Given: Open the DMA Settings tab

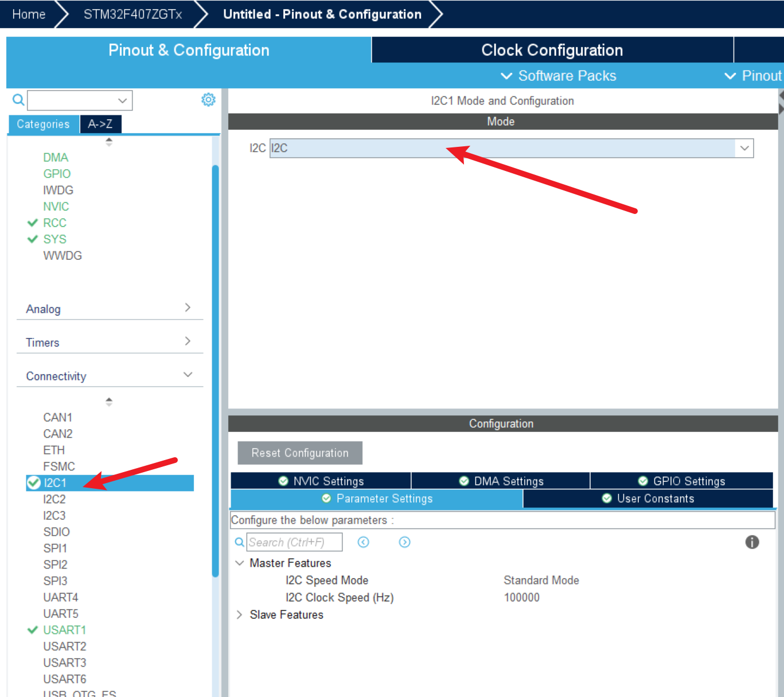Looking at the screenshot, I should click(x=501, y=481).
